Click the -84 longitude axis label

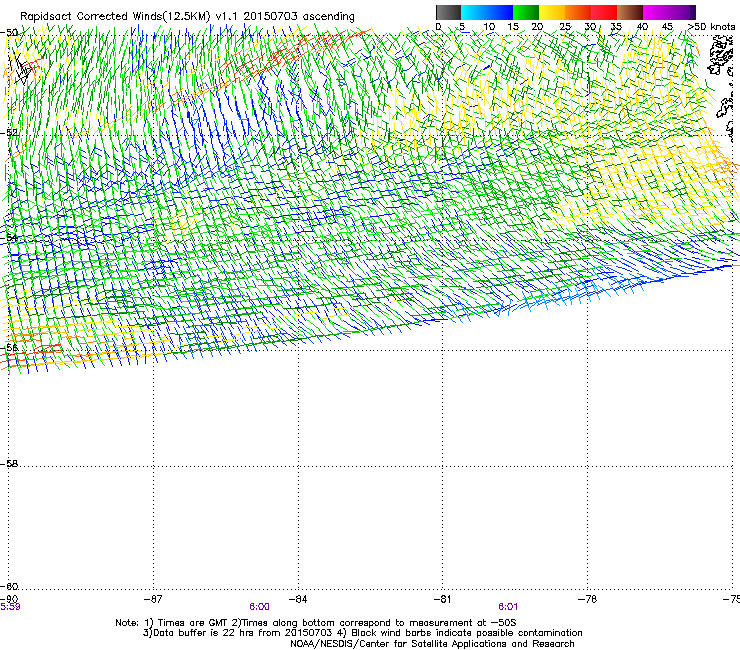coord(297,599)
